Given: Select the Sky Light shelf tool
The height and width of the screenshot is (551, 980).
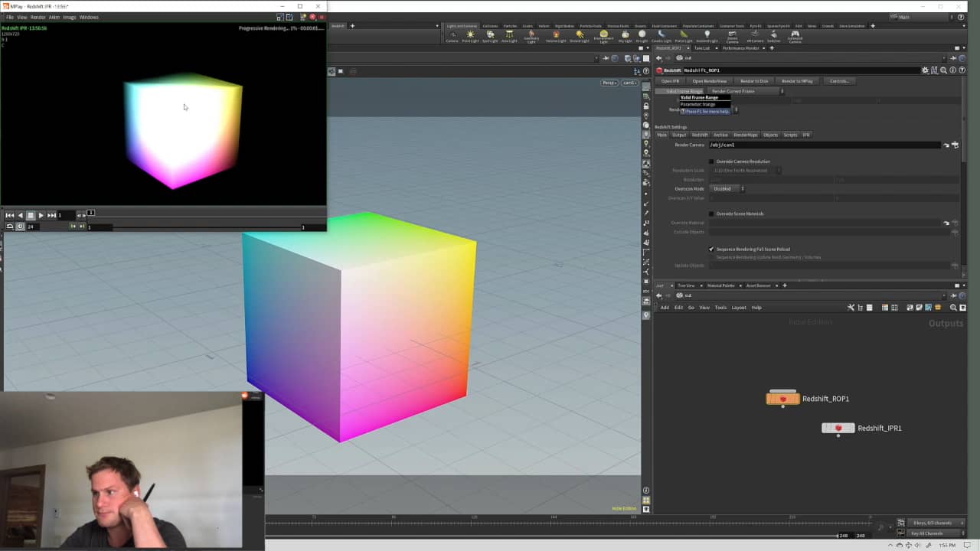Looking at the screenshot, I should pyautogui.click(x=625, y=36).
